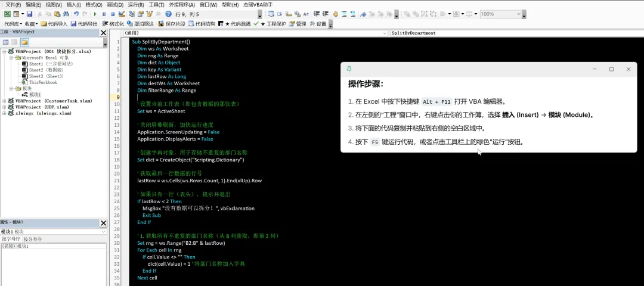Click the Reset (stop) square icon
Image resolution: width=644 pixels, height=286 pixels.
pos(113,14)
